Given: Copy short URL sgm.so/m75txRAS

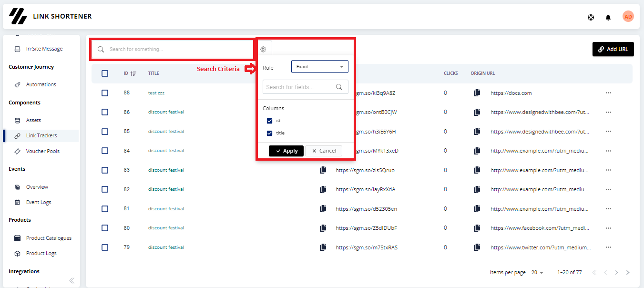Looking at the screenshot, I should tap(323, 247).
